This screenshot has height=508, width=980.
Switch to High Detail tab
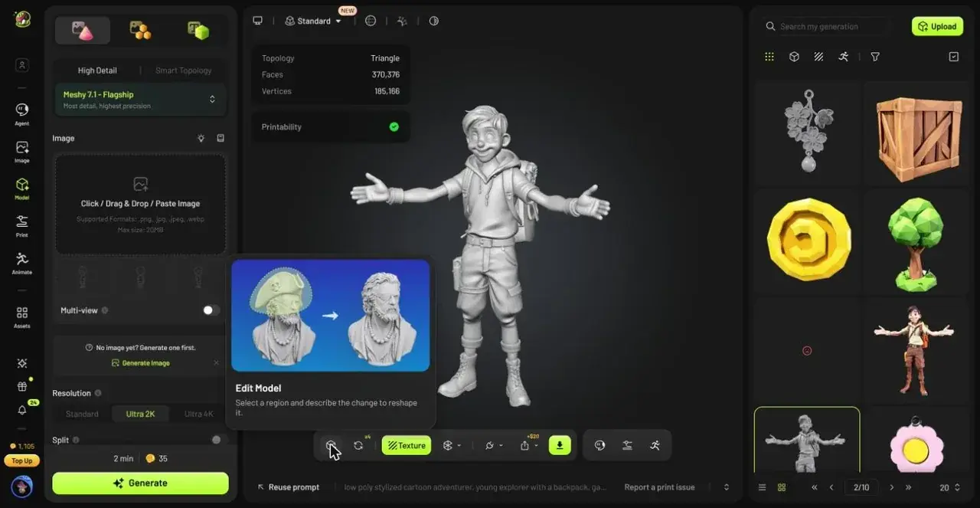click(x=97, y=70)
